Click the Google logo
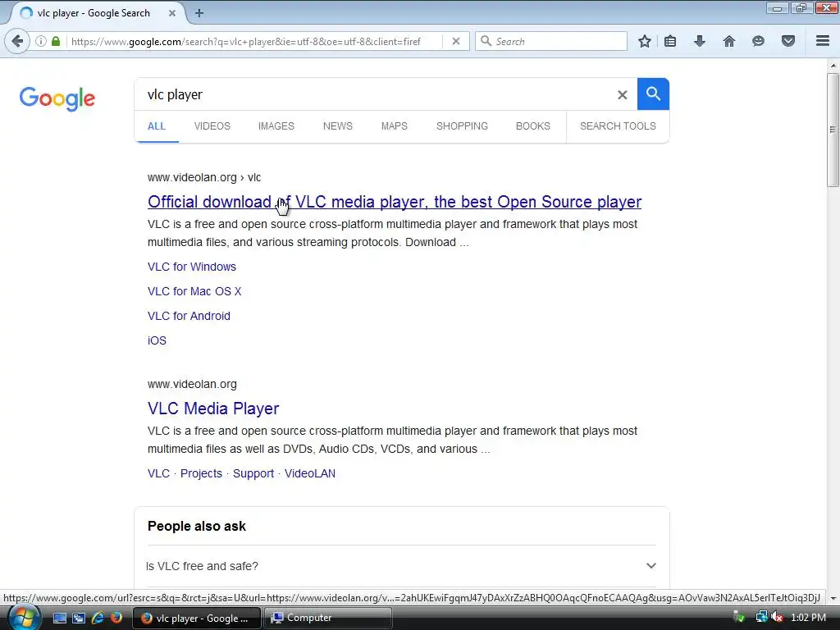 (x=57, y=98)
